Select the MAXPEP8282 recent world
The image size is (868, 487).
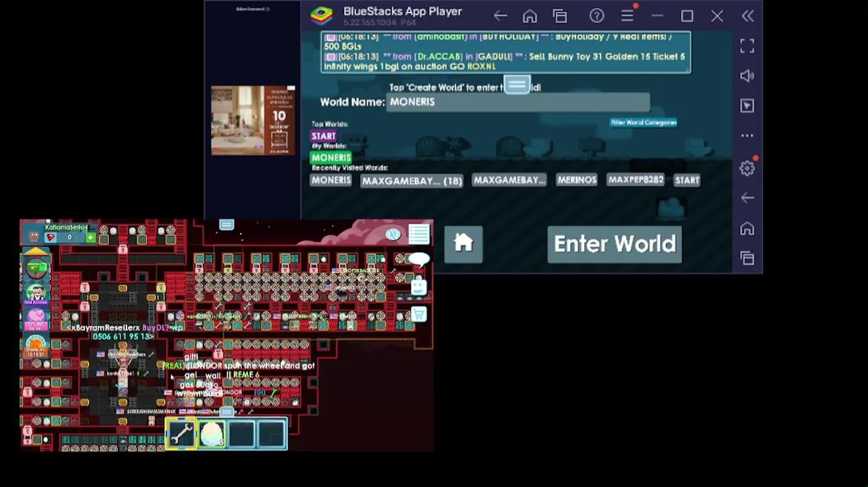tap(635, 180)
